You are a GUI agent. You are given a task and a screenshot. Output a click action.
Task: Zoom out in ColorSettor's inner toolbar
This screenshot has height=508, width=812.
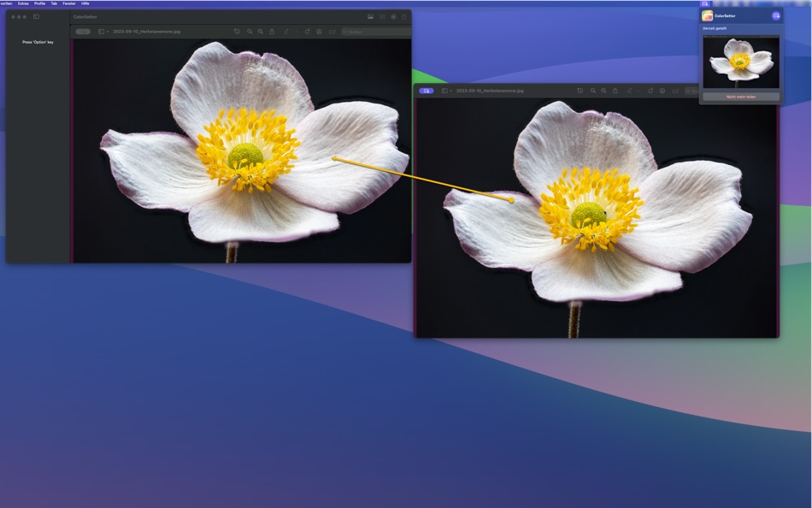pos(250,32)
